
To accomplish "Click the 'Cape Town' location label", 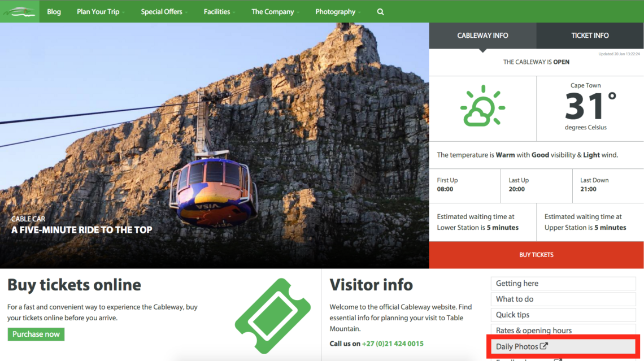I will click(x=586, y=85).
